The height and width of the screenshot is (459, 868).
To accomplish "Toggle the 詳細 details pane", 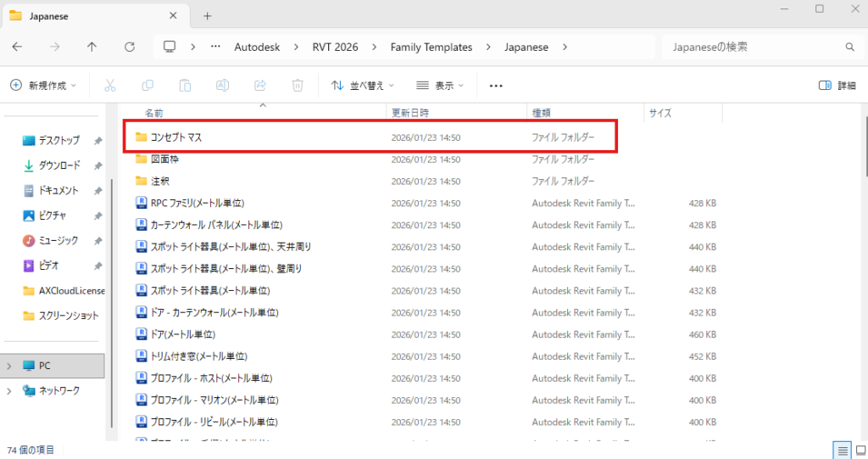I will click(837, 86).
